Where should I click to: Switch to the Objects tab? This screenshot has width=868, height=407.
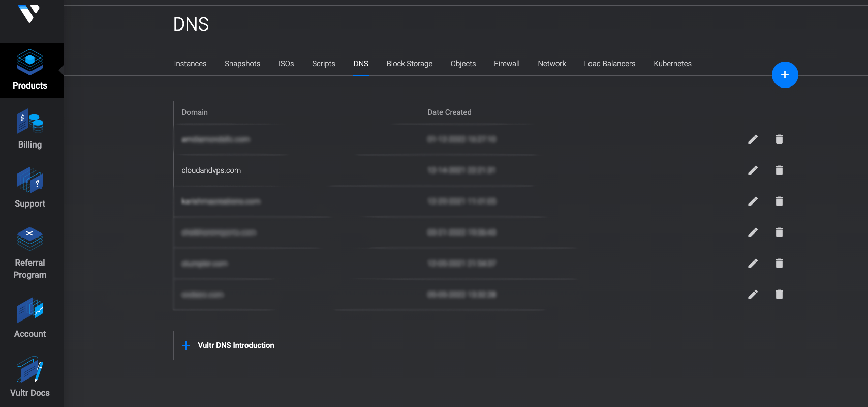coord(463,64)
